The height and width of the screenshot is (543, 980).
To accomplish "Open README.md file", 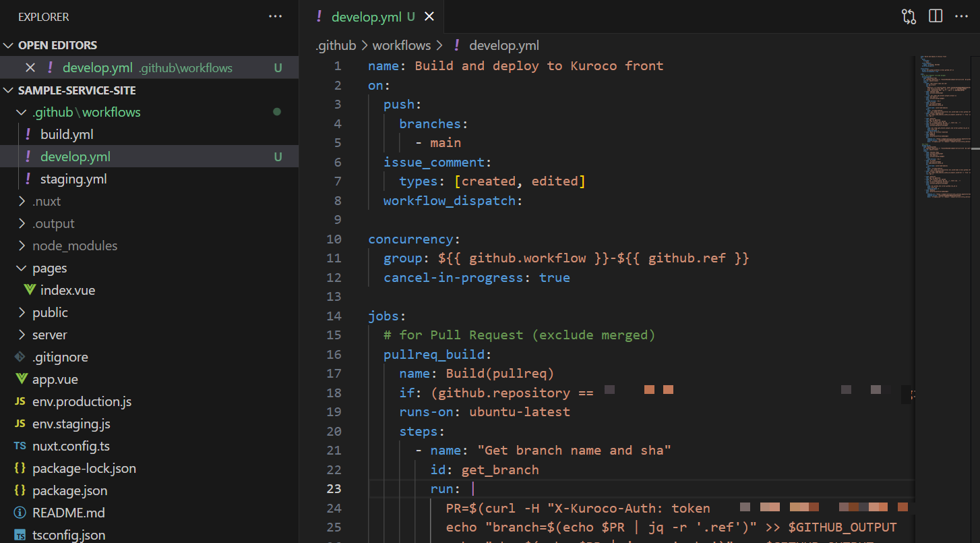I will (68, 513).
